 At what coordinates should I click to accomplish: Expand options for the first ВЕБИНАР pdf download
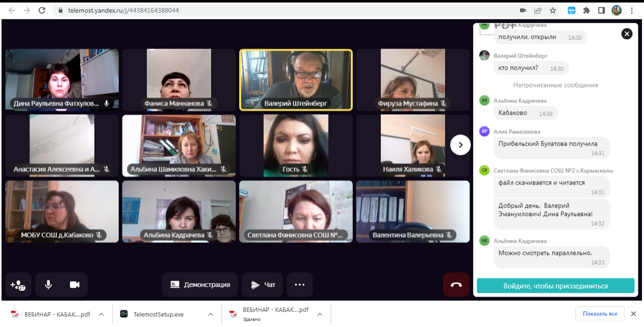pos(101,314)
